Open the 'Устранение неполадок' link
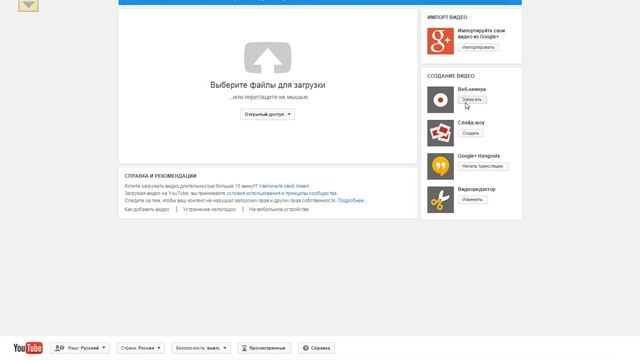Image resolution: width=640 pixels, height=360 pixels. (x=209, y=209)
